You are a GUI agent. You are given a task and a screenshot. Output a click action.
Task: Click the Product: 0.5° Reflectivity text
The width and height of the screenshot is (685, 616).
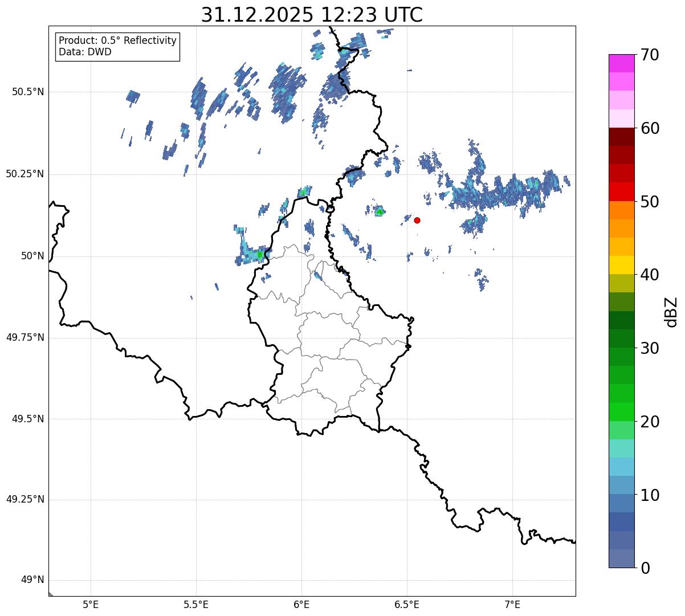click(117, 41)
